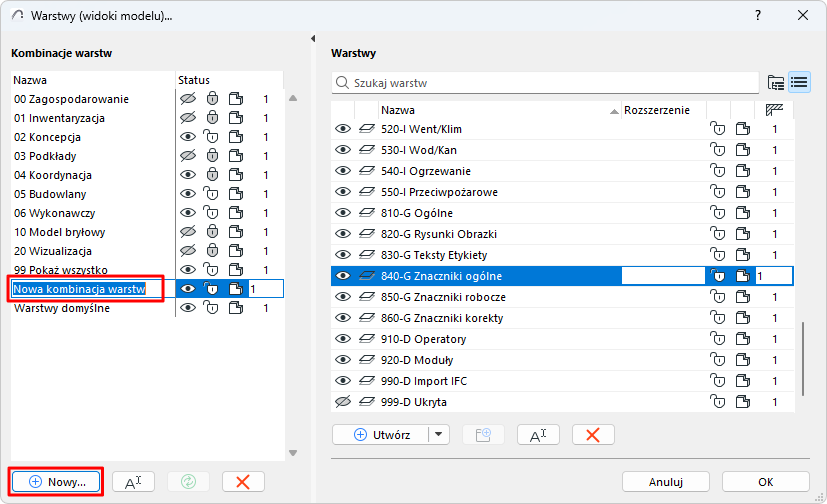Click lock icon for 04 Koordynacja combination
The width and height of the screenshot is (827, 504).
(x=211, y=175)
